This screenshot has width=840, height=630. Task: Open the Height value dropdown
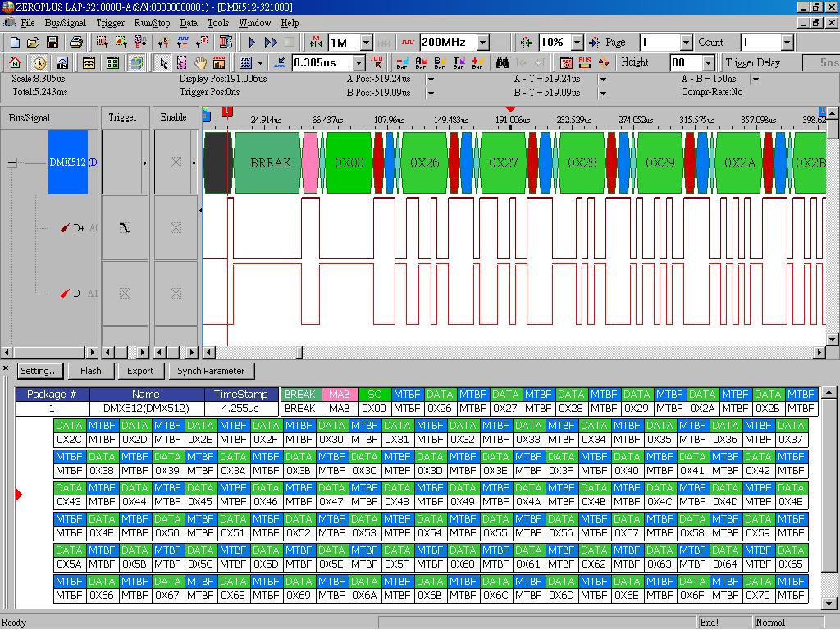click(x=708, y=63)
